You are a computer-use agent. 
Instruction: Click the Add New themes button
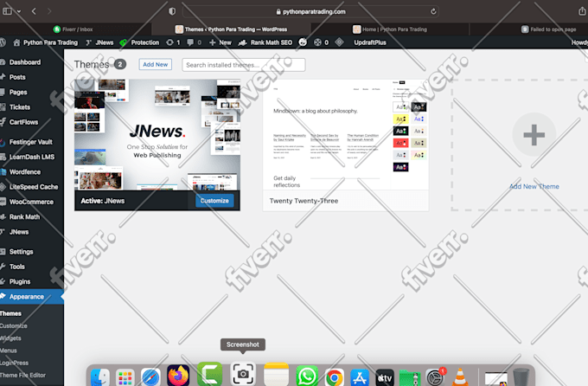[156, 65]
